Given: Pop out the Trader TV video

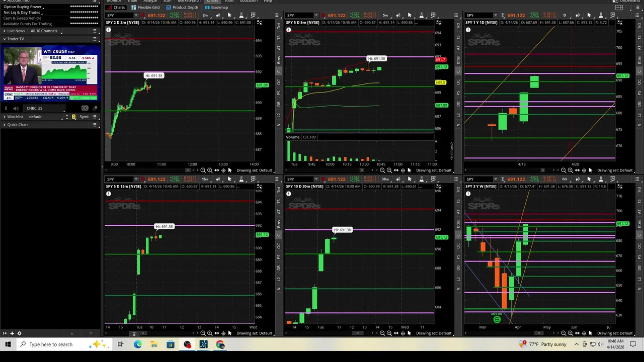Looking at the screenshot, I should (x=95, y=108).
